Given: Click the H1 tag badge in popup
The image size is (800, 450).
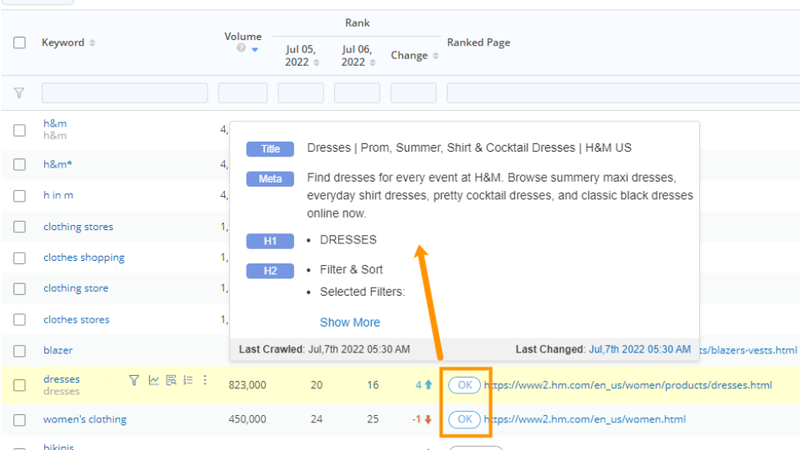Looking at the screenshot, I should coord(270,241).
